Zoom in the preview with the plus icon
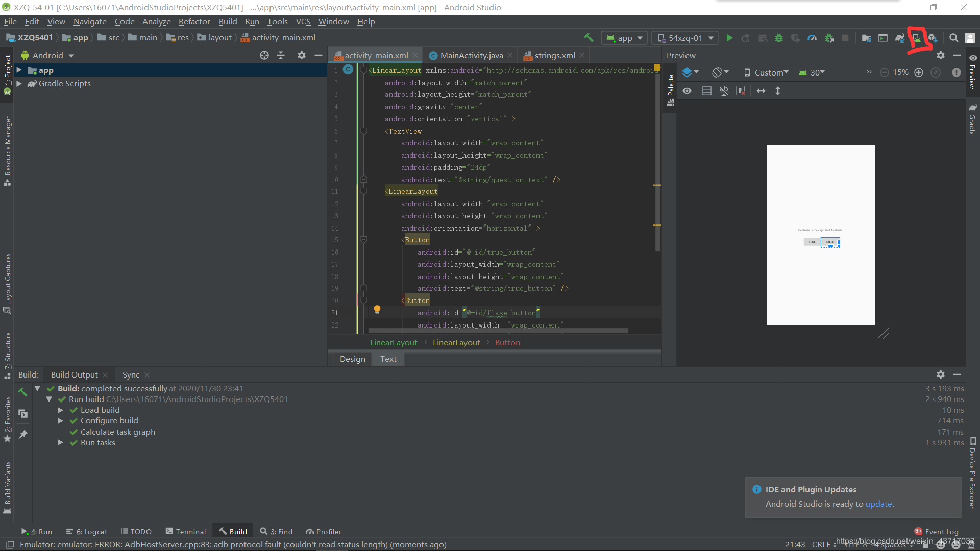Image resolution: width=980 pixels, height=551 pixels. point(919,72)
